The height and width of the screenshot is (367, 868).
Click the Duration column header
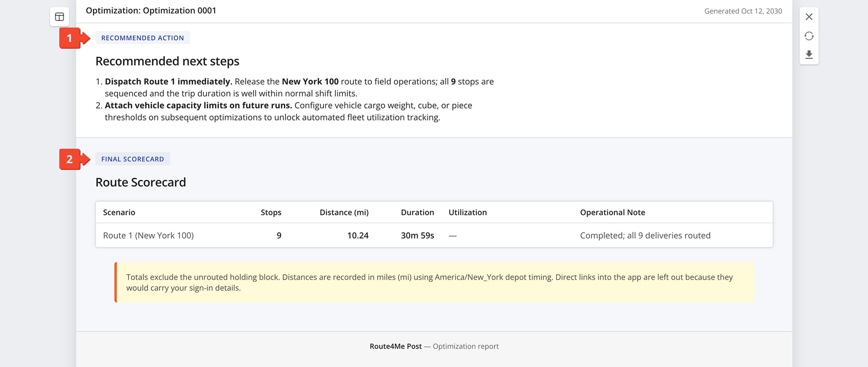pos(417,212)
